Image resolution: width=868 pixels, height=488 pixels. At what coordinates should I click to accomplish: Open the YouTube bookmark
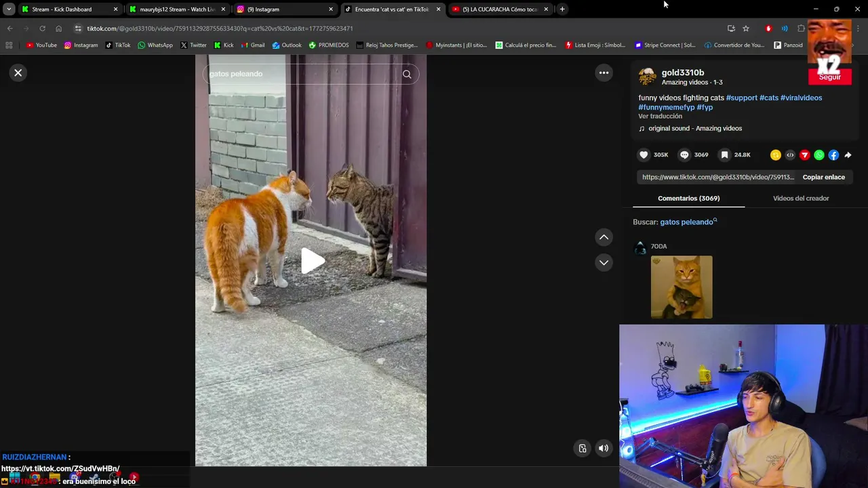(41, 45)
